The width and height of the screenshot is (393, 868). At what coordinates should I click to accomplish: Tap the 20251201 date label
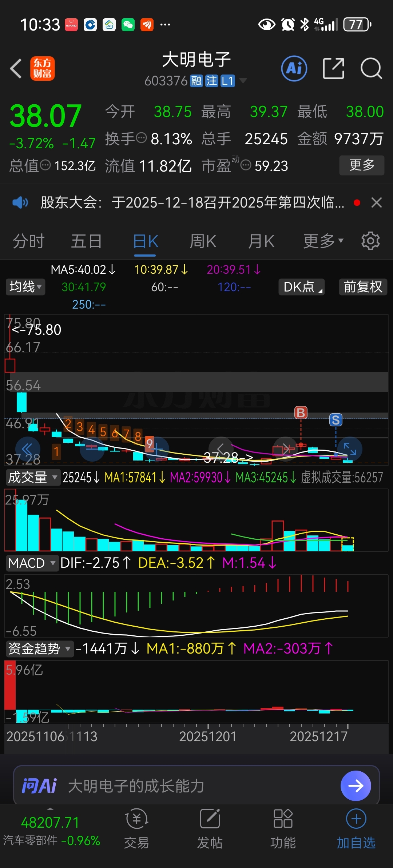pos(208,736)
